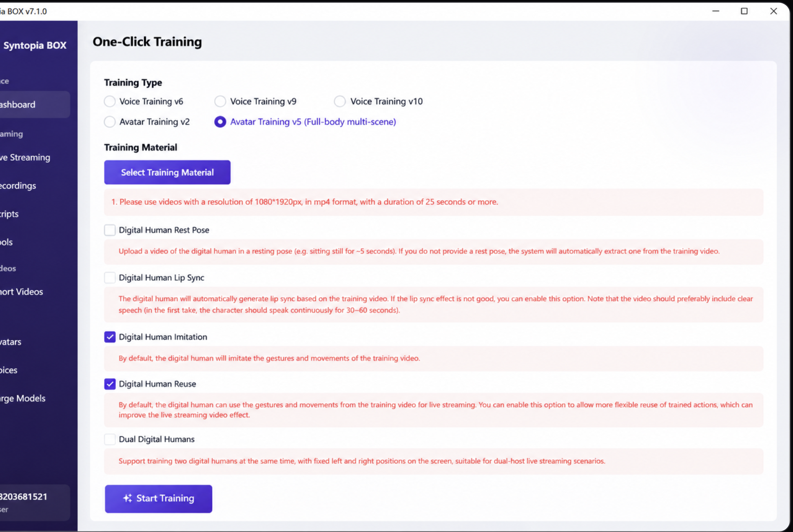Click the Reuse option description text

(436, 410)
